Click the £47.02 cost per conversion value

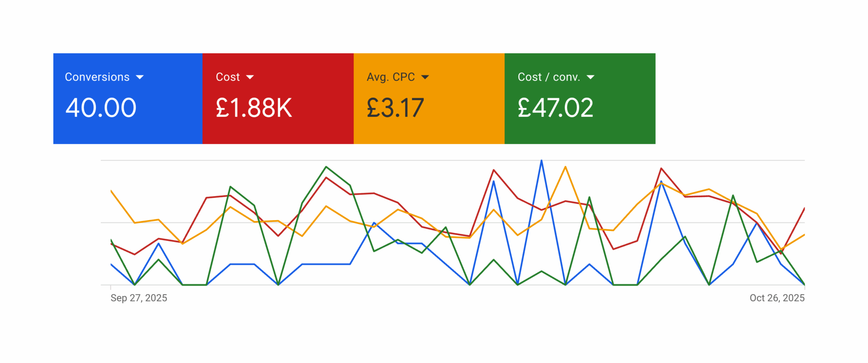[555, 108]
